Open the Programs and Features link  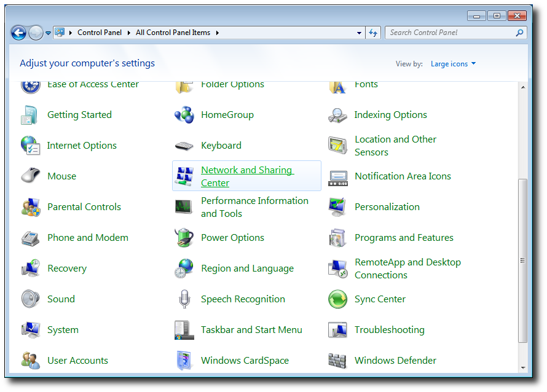(x=404, y=238)
